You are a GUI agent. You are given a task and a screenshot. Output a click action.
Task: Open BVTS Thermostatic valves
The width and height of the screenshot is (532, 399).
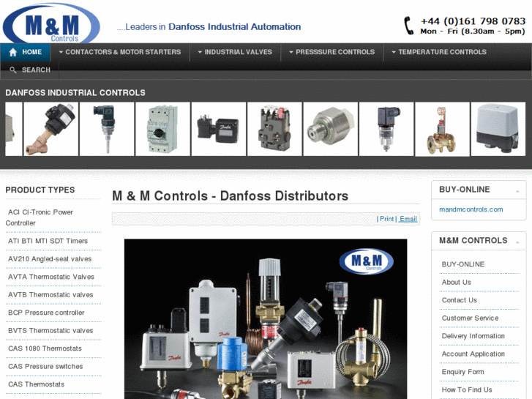50,331
